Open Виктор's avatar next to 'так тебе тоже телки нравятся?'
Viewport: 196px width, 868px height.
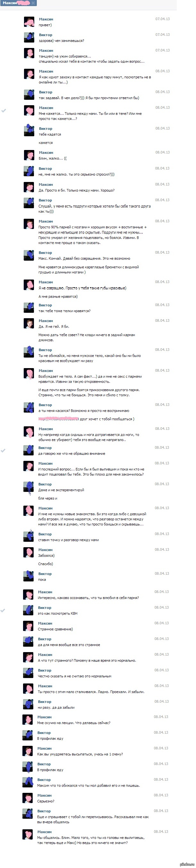[x=29, y=308]
